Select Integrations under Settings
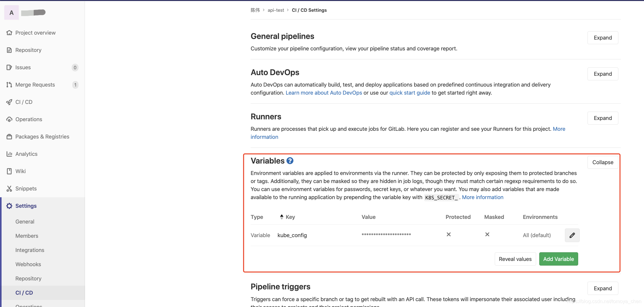Viewport: 644px width, 307px height. [30, 250]
